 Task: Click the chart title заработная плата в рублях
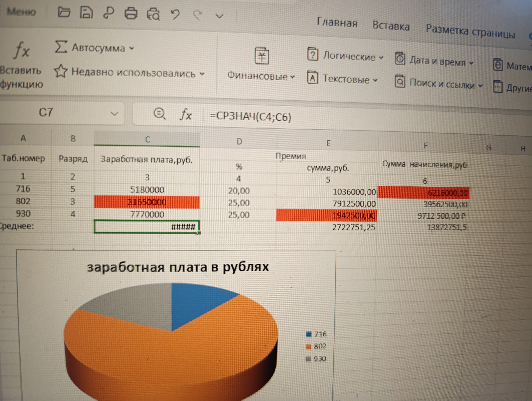(x=178, y=267)
